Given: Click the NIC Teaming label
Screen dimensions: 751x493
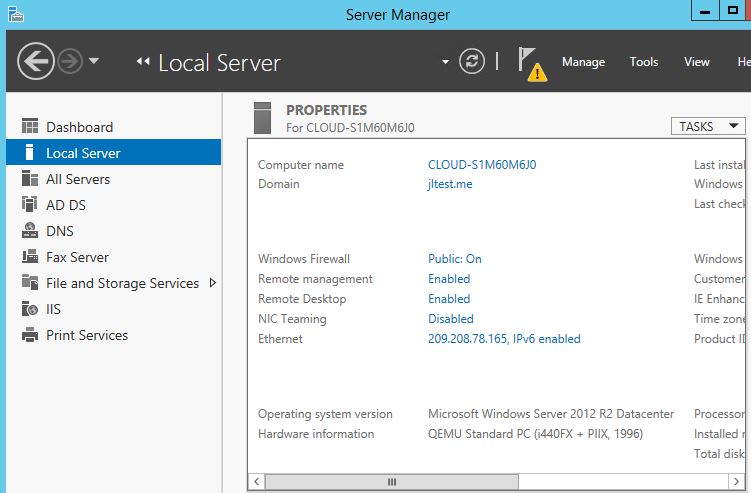Looking at the screenshot, I should (x=292, y=319).
